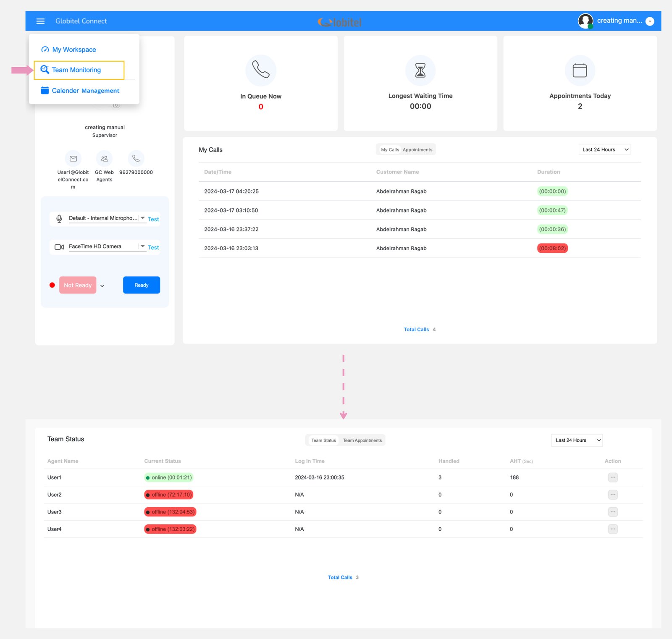Click the user profile avatar
The image size is (672, 639).
[x=585, y=21]
